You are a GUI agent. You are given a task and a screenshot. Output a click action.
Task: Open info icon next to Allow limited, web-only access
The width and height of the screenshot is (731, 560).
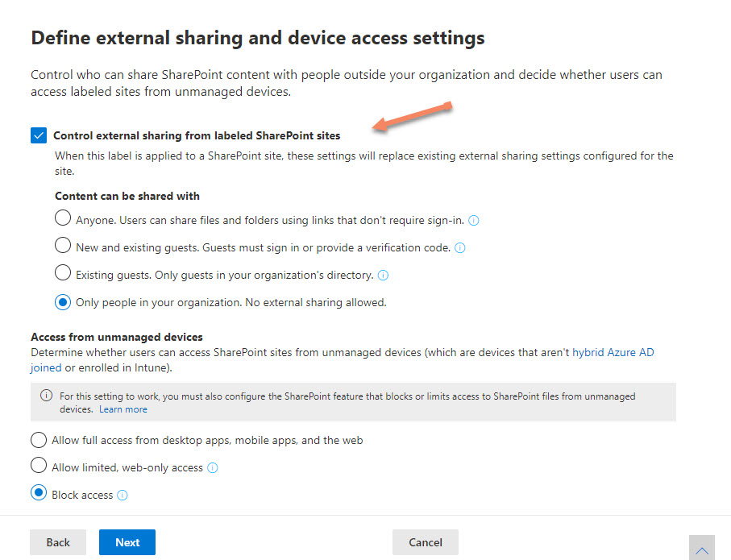212,467
